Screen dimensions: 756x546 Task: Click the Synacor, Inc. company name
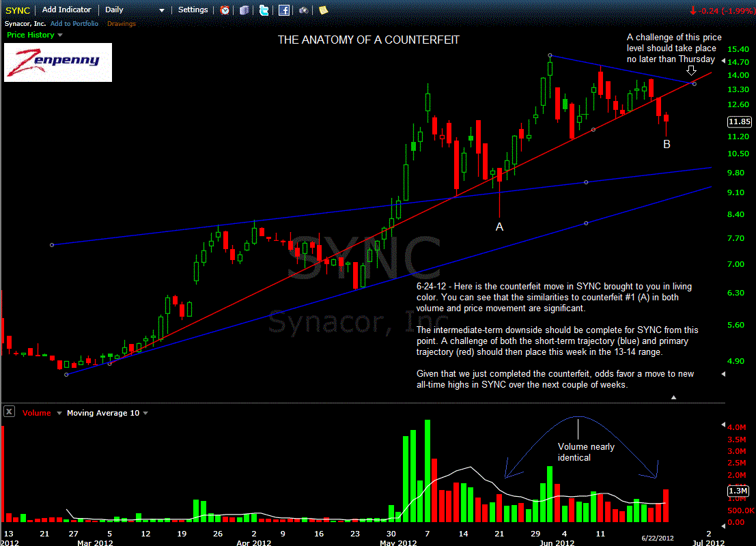(x=25, y=24)
